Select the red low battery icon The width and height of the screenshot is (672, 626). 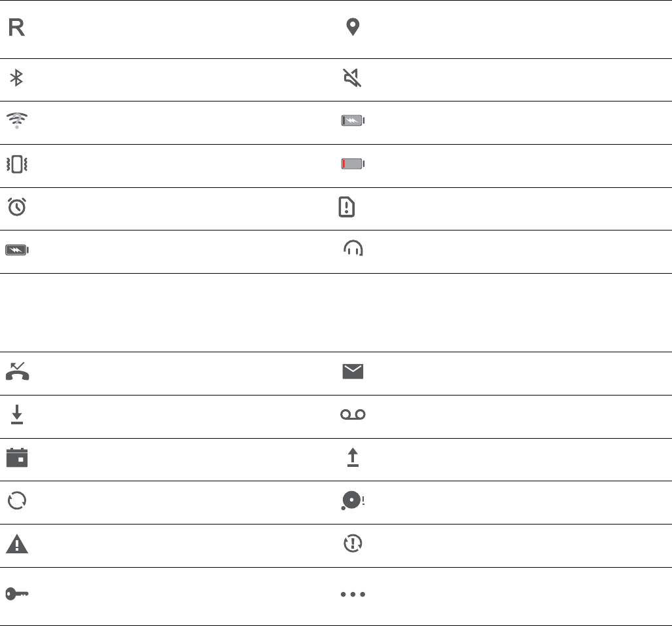point(353,164)
